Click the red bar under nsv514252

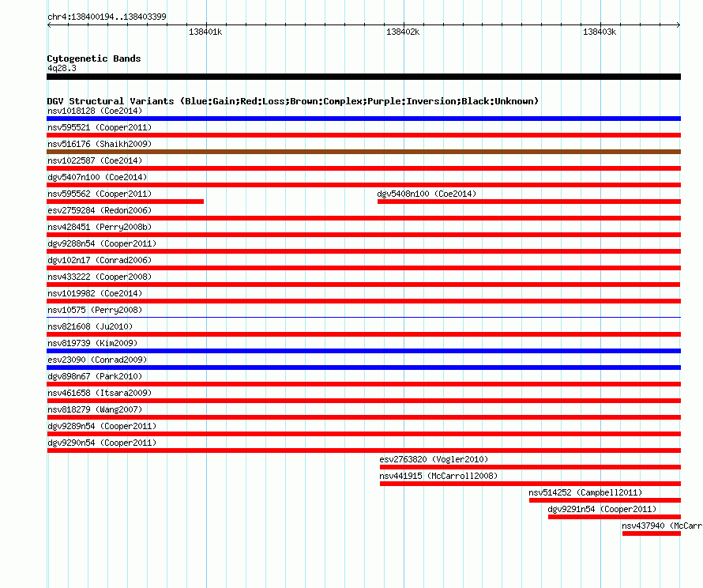pos(605,500)
